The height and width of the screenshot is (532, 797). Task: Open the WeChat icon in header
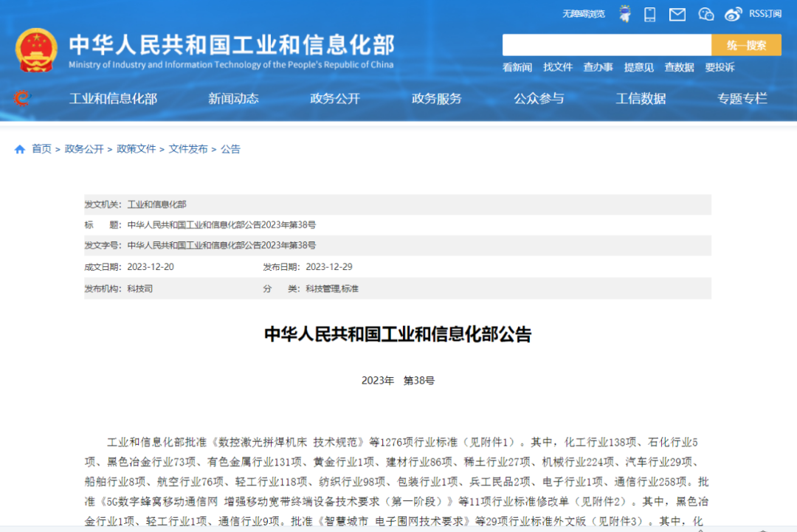click(706, 14)
